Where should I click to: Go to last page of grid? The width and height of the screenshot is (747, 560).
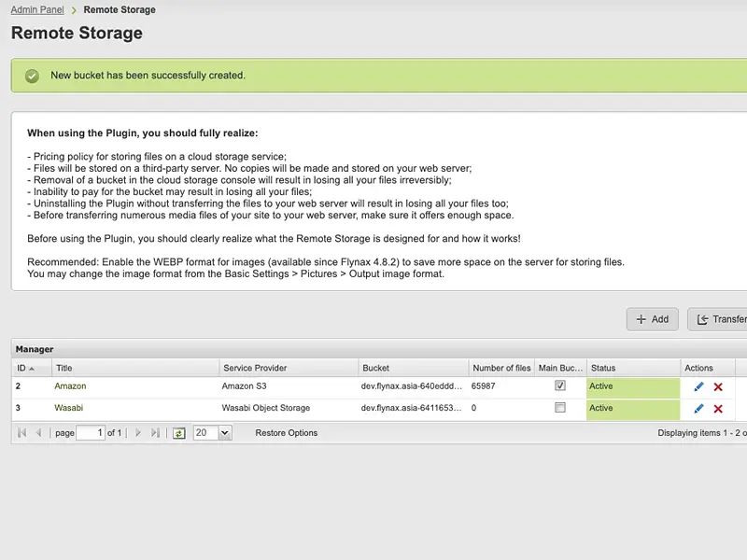coord(155,433)
